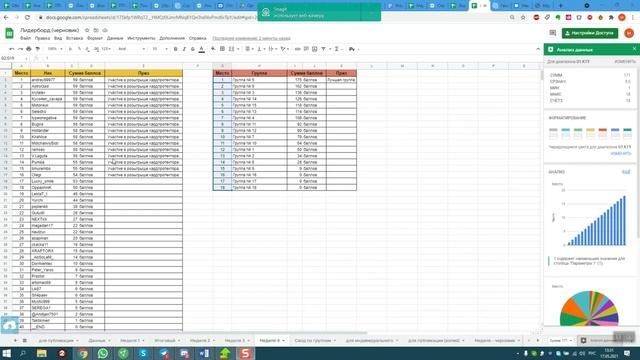Apply bold formatting
This screenshot has width=640, height=360.
click(176, 49)
